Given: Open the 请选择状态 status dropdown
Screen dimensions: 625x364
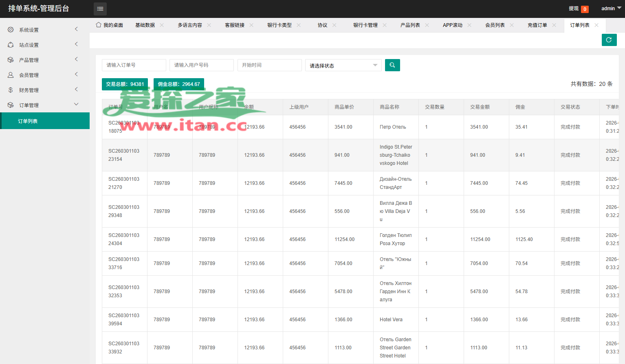Looking at the screenshot, I should click(343, 66).
